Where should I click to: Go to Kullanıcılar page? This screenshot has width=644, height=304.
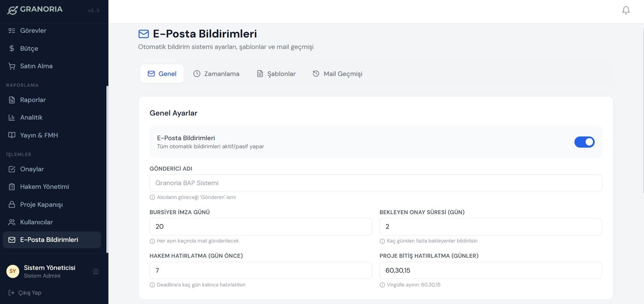tap(36, 222)
